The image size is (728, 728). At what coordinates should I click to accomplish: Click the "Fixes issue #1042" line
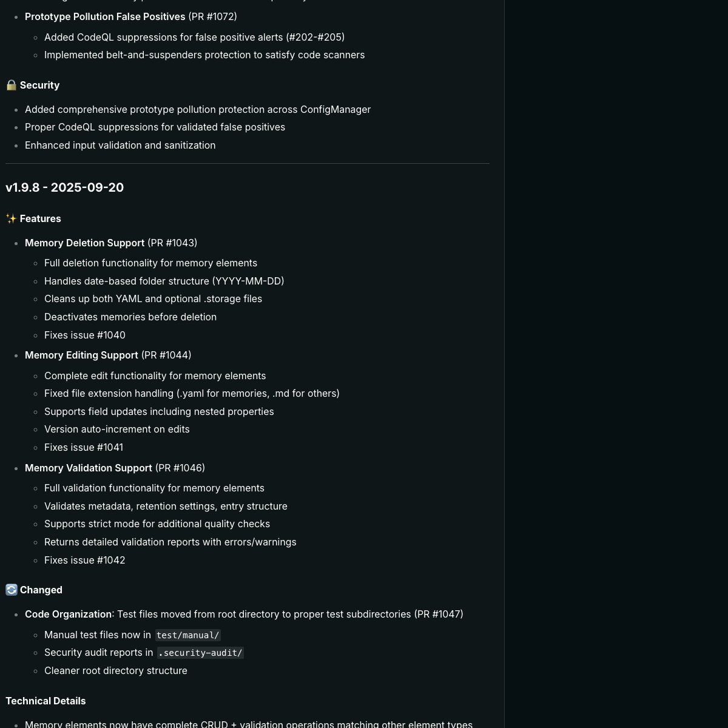coord(85,561)
